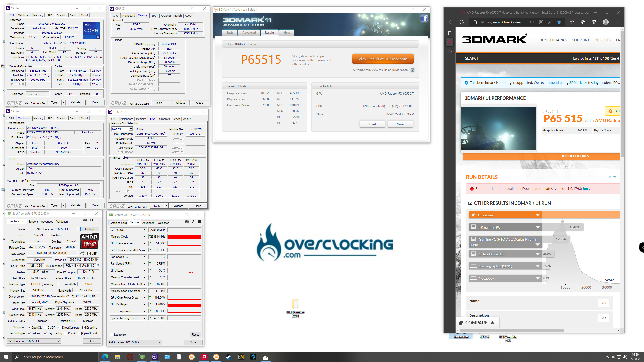Click the Edge vertical tabs icon in sidebar
The width and height of the screenshot is (644, 362).
[449, 33]
